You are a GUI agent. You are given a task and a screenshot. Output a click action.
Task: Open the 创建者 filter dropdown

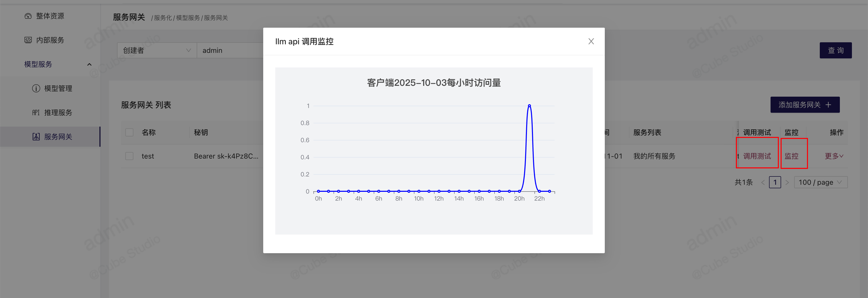157,50
